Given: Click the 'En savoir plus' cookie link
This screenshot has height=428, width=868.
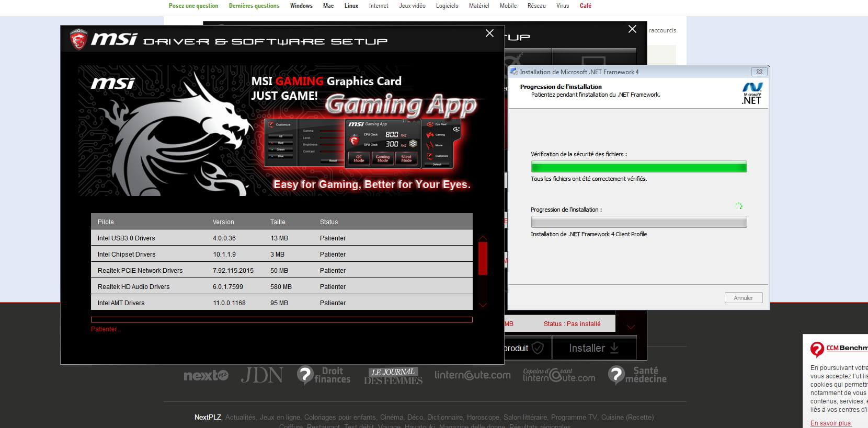Looking at the screenshot, I should (x=831, y=423).
